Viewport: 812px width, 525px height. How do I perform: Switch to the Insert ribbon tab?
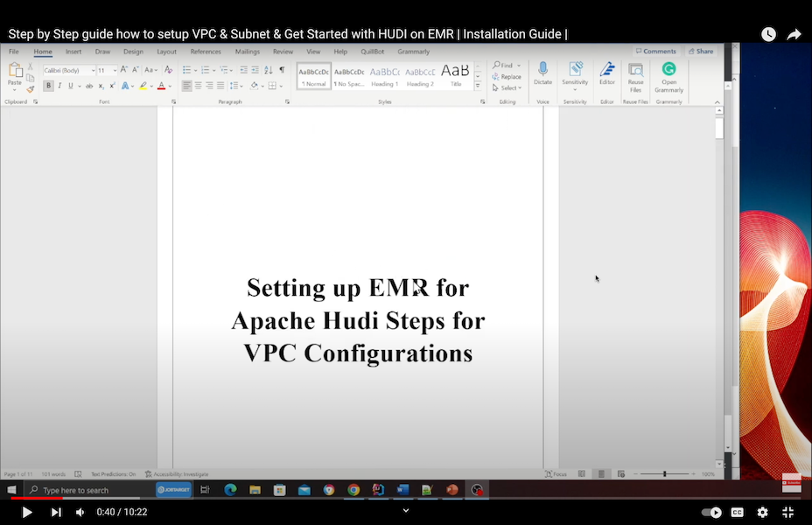[x=73, y=52]
